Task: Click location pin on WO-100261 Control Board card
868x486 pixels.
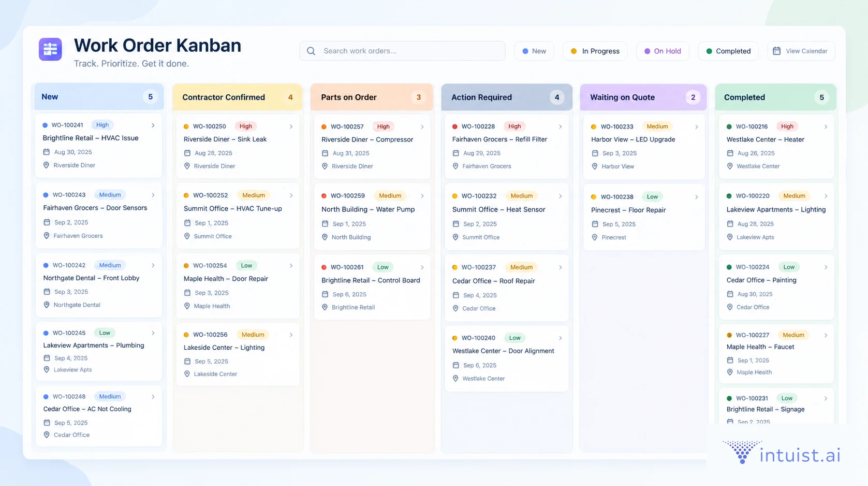Action: (325, 307)
